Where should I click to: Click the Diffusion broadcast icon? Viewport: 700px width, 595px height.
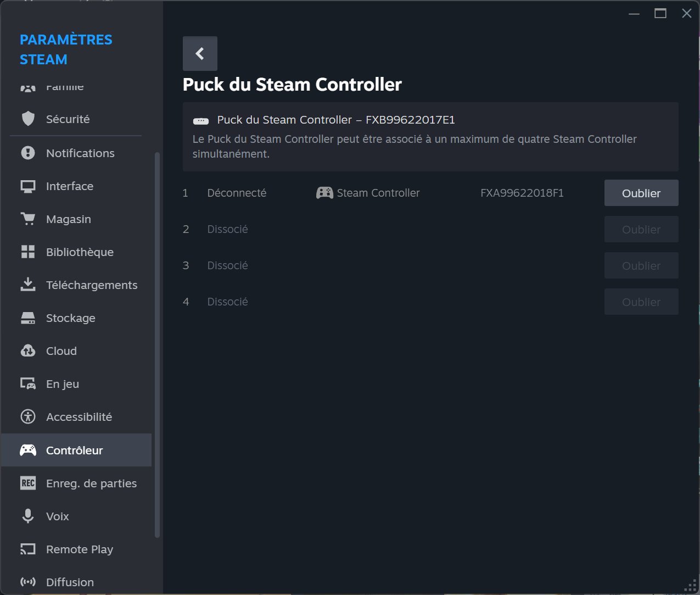pyautogui.click(x=28, y=582)
